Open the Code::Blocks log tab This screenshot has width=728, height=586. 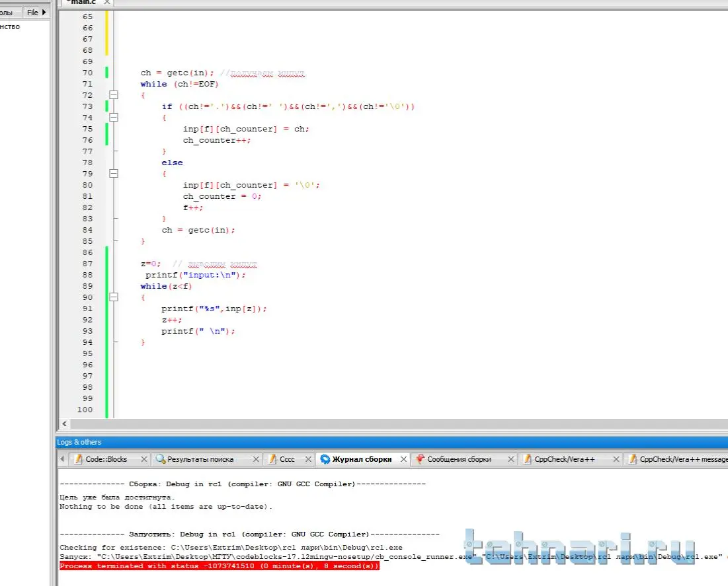(106, 459)
